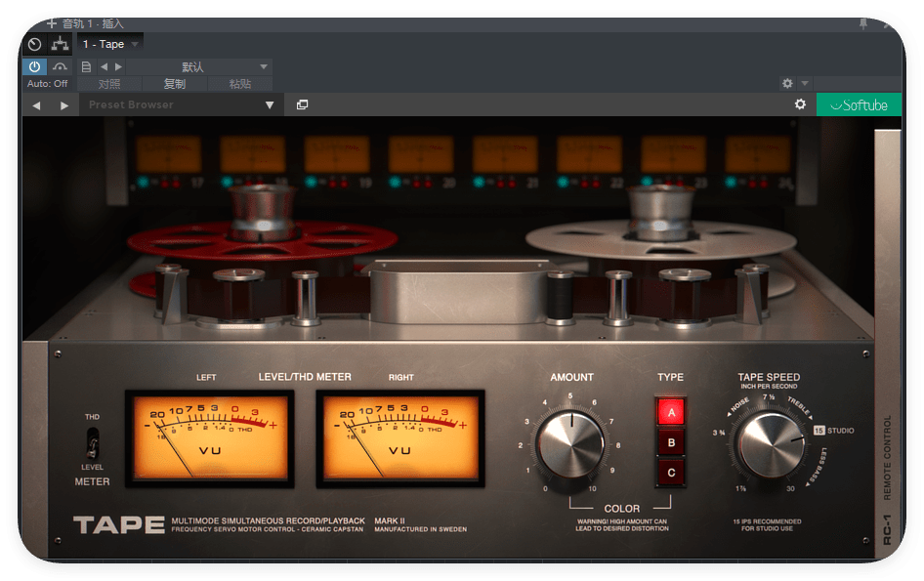Click the plus icon beside 音轨 1 · 插入
The height and width of the screenshot is (581, 924).
[x=51, y=23]
